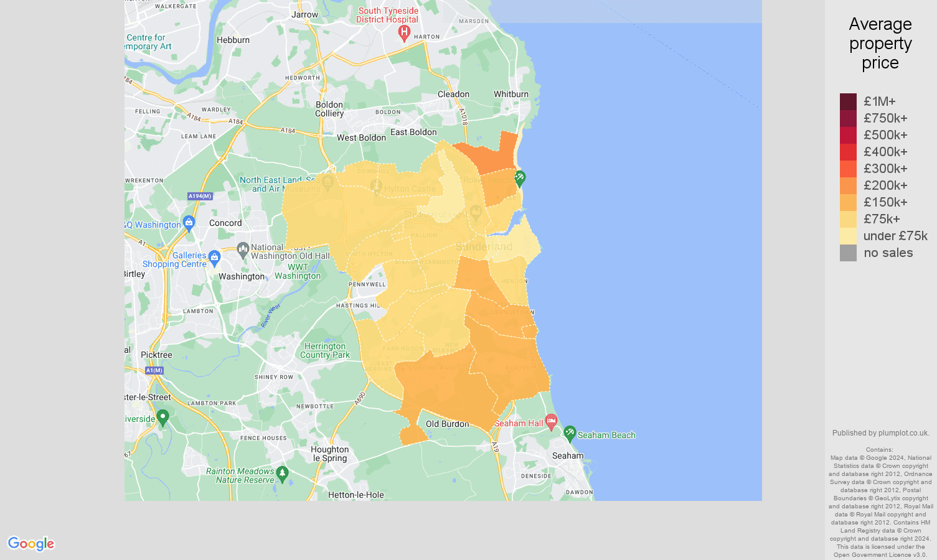Click the Lambton Park label

pos(212,403)
